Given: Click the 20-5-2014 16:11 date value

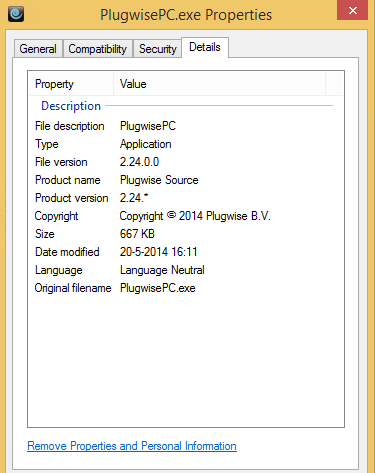Looking at the screenshot, I should (159, 252).
